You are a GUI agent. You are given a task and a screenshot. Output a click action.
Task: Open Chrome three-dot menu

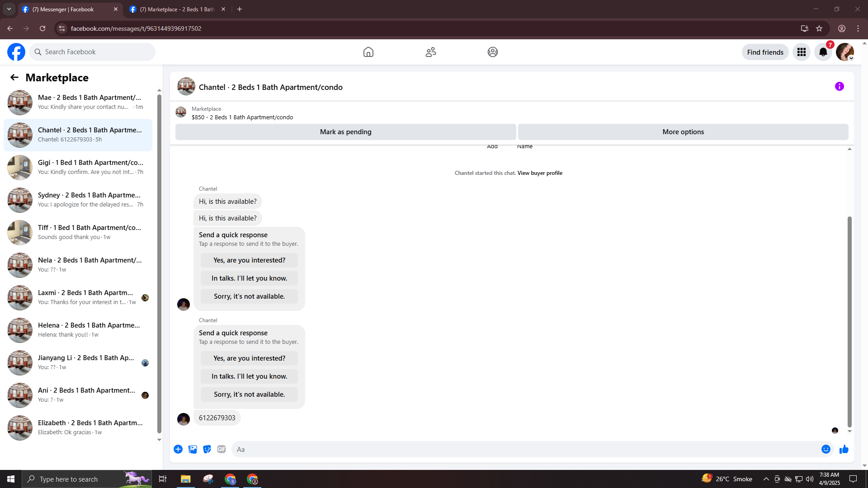(x=858, y=28)
